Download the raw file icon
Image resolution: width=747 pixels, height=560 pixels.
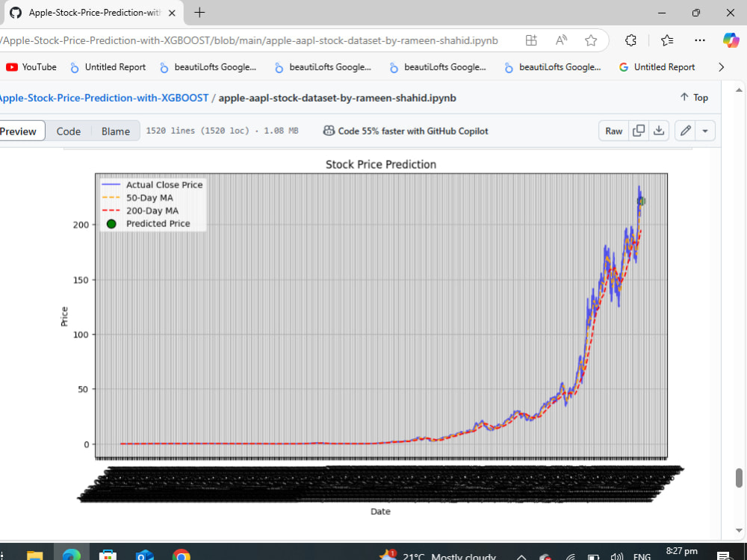point(659,131)
